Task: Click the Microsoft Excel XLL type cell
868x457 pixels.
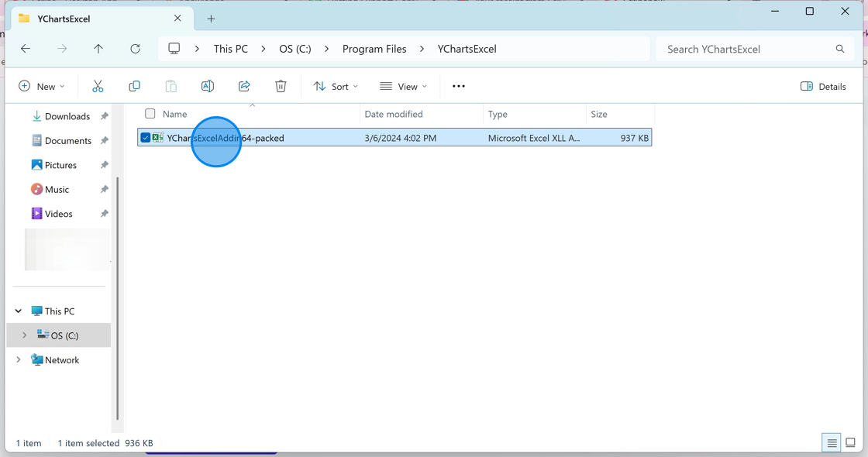Action: point(534,138)
